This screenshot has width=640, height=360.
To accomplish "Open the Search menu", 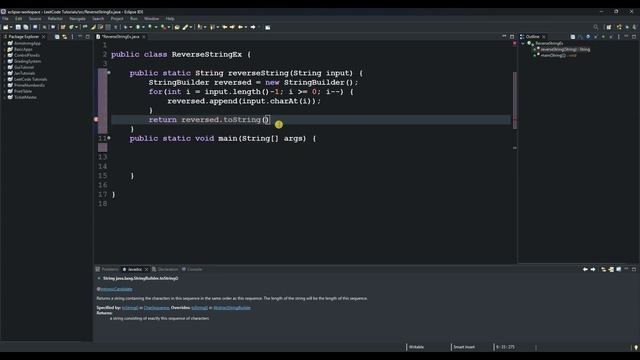I will point(98,18).
